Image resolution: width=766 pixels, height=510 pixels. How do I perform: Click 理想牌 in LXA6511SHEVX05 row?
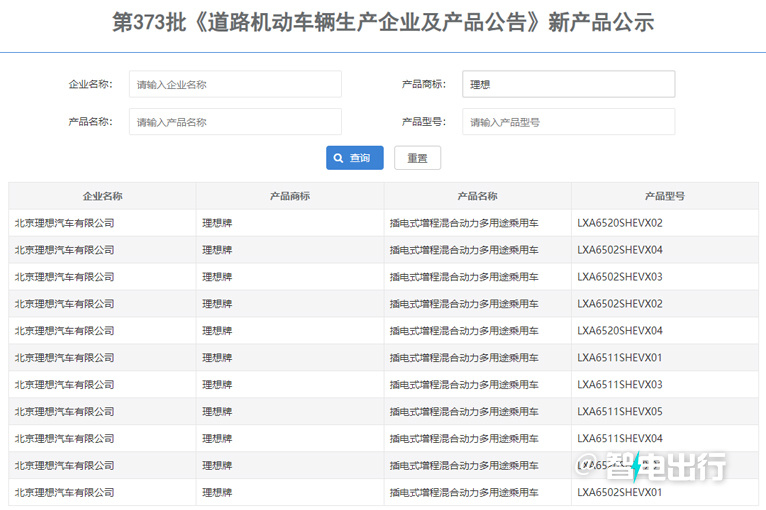coord(217,411)
